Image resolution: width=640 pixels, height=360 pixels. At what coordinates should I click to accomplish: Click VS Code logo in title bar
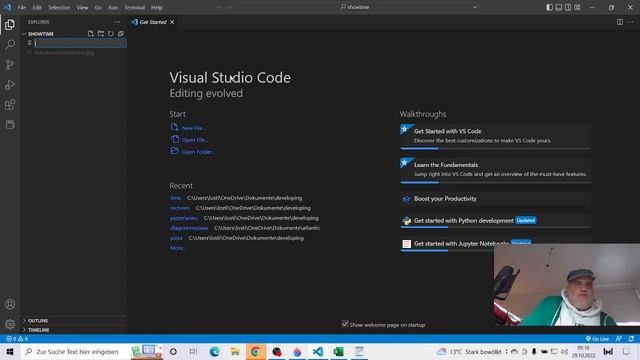tap(7, 7)
